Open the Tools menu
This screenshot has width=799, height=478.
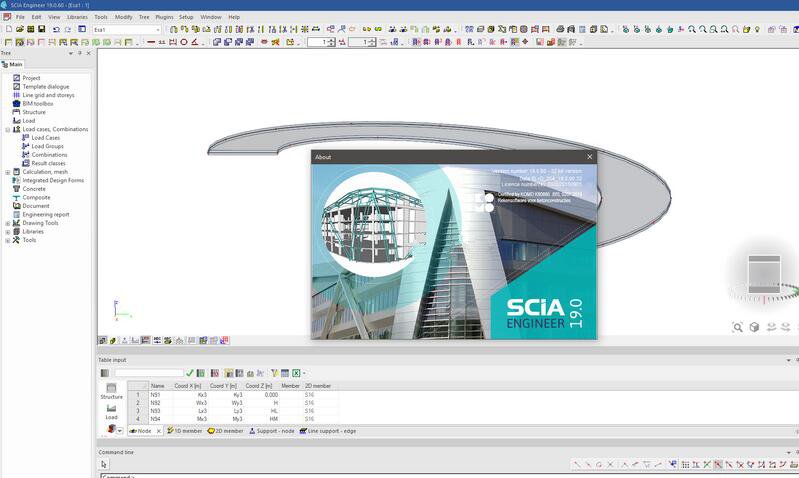101,17
